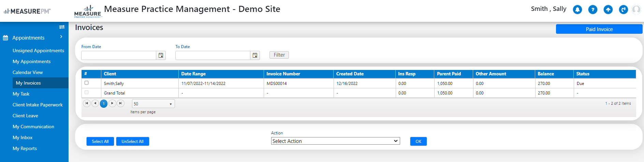644x162 pixels.
Task: Click the Filter button
Action: pyautogui.click(x=279, y=55)
